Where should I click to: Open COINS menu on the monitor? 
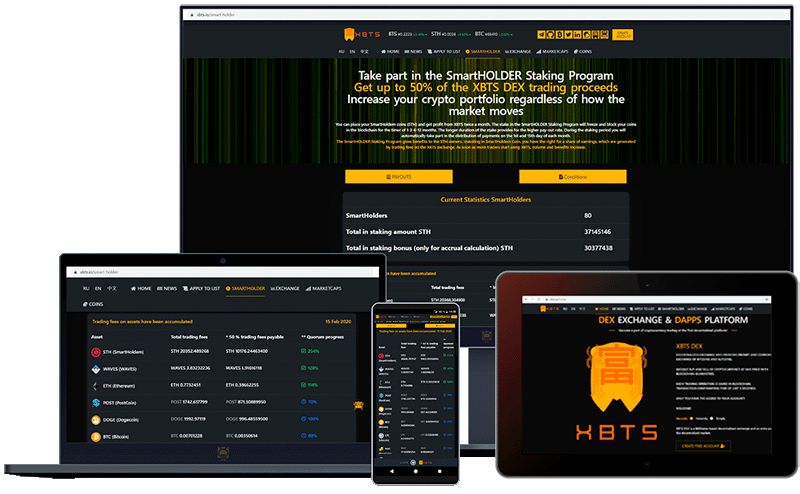(583, 52)
